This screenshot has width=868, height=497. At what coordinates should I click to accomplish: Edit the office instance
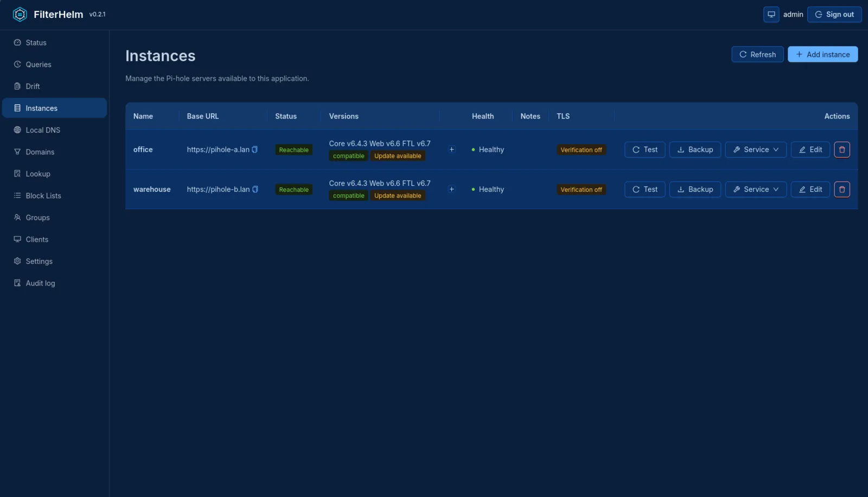810,150
